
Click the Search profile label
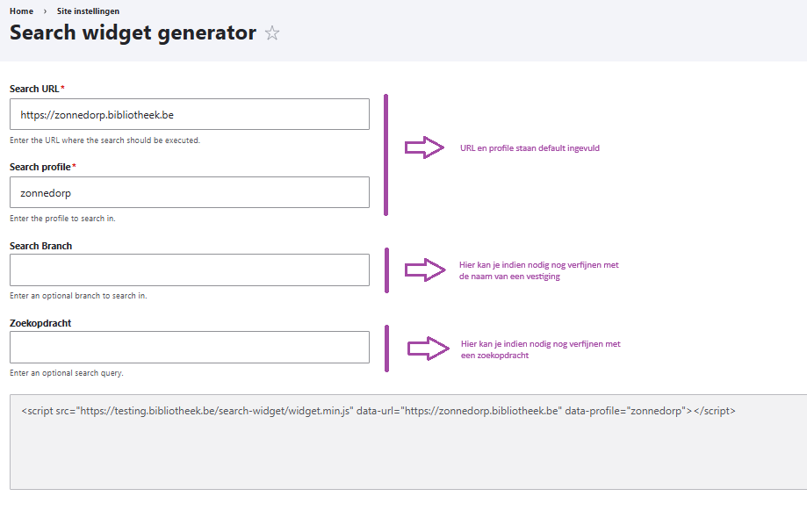click(40, 167)
